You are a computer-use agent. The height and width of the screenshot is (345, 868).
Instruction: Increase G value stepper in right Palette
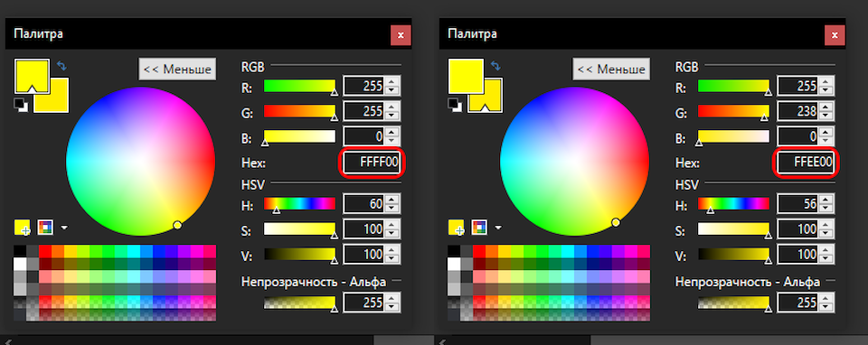[x=826, y=107]
